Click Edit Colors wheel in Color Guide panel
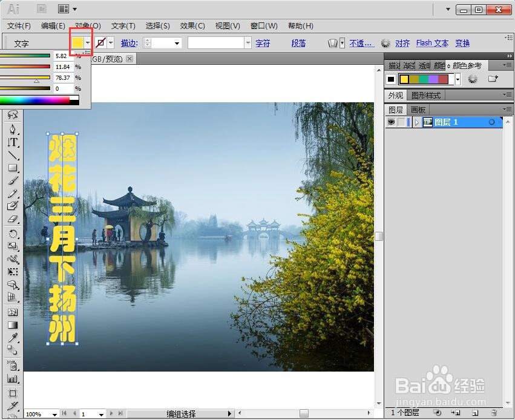 tap(472, 79)
